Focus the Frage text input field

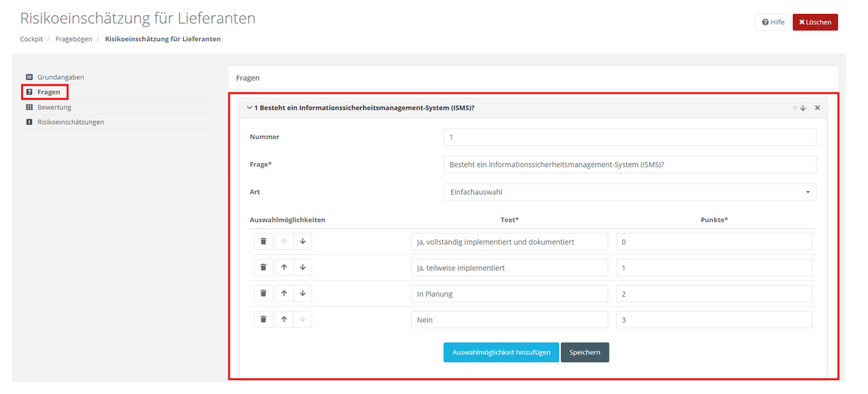point(630,164)
